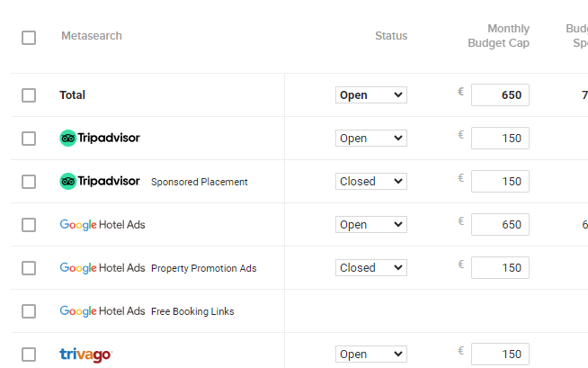Click the trivago logo
The image size is (588, 368).
(x=85, y=355)
